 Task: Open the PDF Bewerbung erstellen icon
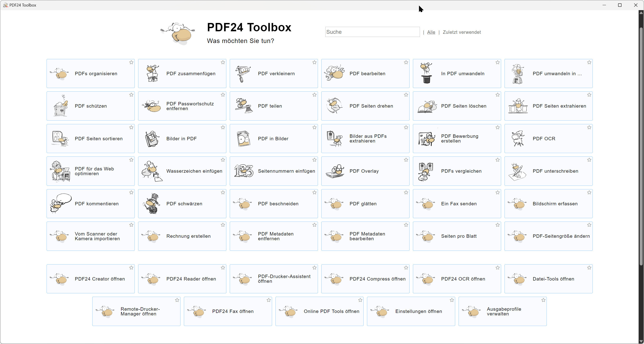[x=427, y=139]
